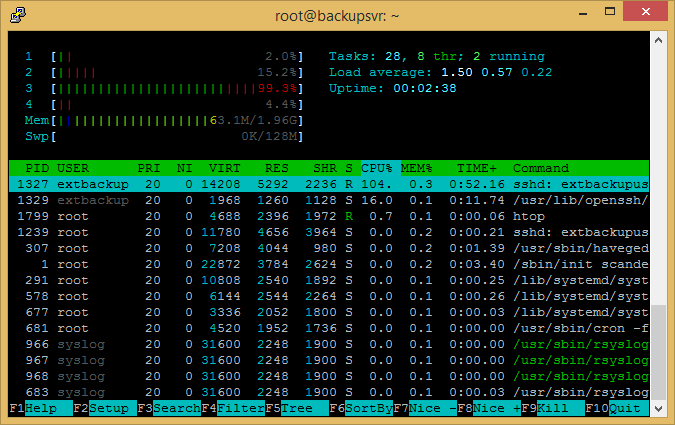Click the PuTTY icon in title bar
The width and height of the screenshot is (675, 425).
tap(18, 14)
